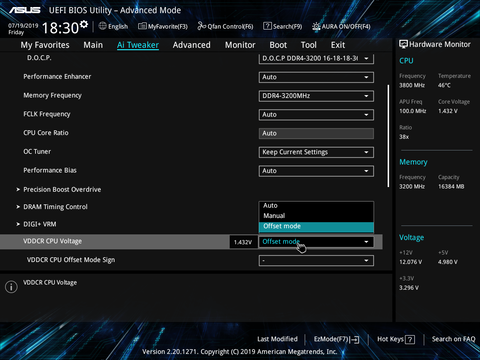Choose Offset mode in the popup list
480x360 pixels.
coord(316,226)
